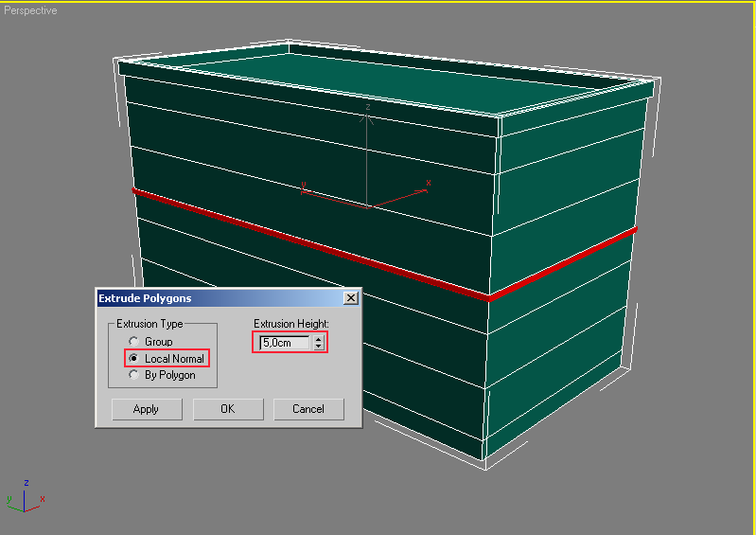Close the Extrude Polygons dialog
Viewport: 756px width, 535px height.
(351, 298)
